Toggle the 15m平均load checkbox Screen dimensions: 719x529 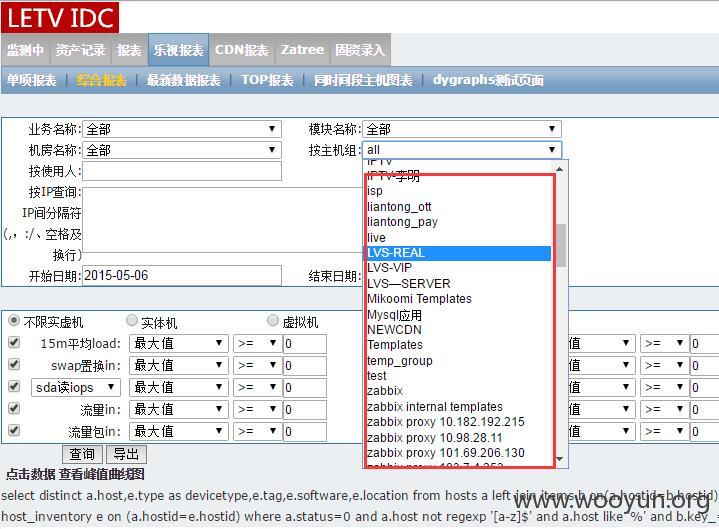[14, 342]
